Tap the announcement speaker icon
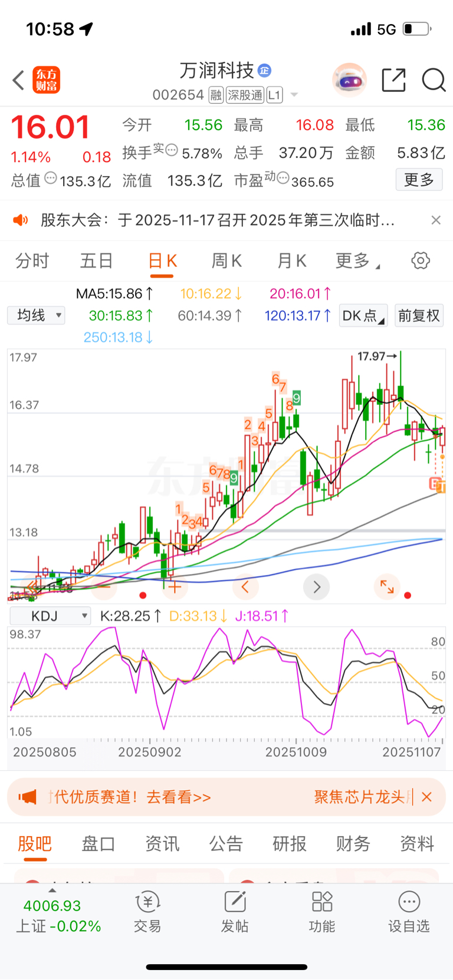Screen dimensions: 453x980 (21, 220)
